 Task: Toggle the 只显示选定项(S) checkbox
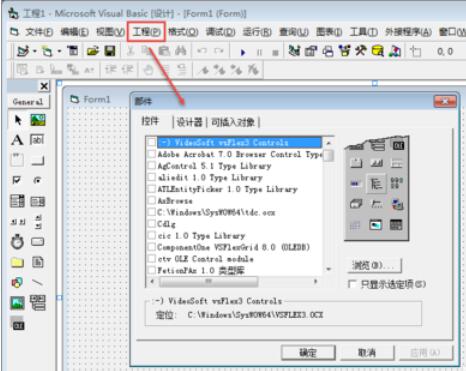[x=352, y=284]
